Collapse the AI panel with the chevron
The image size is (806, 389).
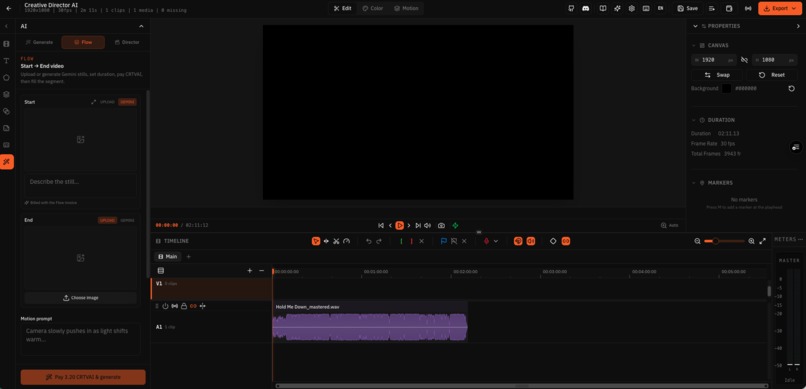(x=141, y=26)
